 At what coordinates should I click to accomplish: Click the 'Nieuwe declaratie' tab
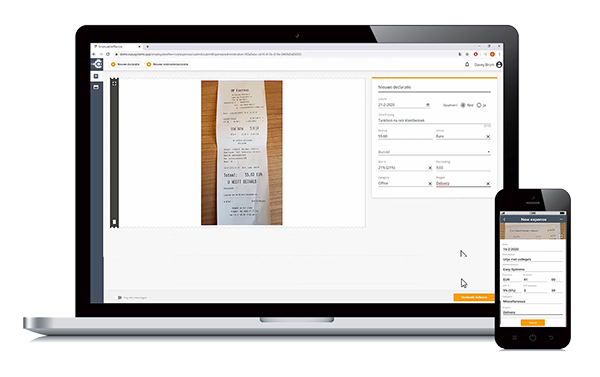pyautogui.click(x=126, y=64)
